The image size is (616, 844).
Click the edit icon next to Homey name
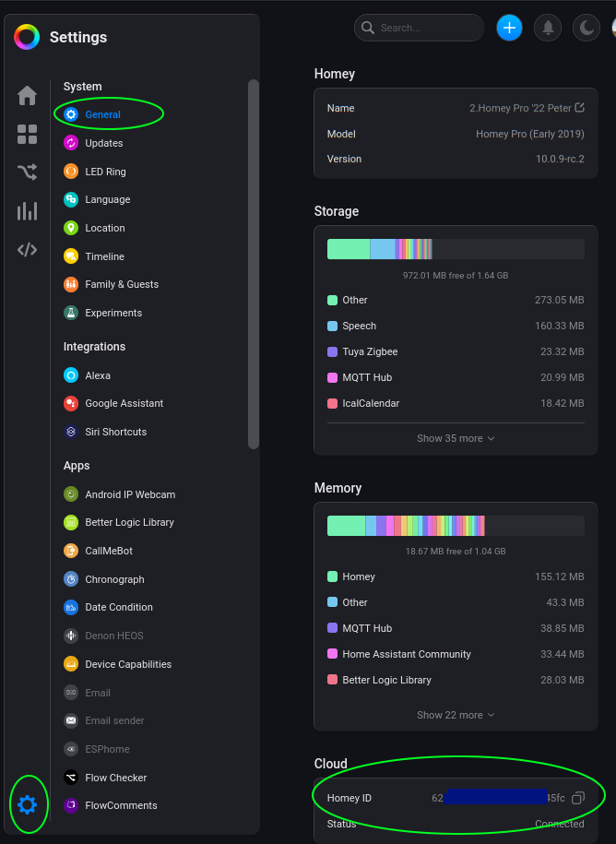click(x=579, y=108)
